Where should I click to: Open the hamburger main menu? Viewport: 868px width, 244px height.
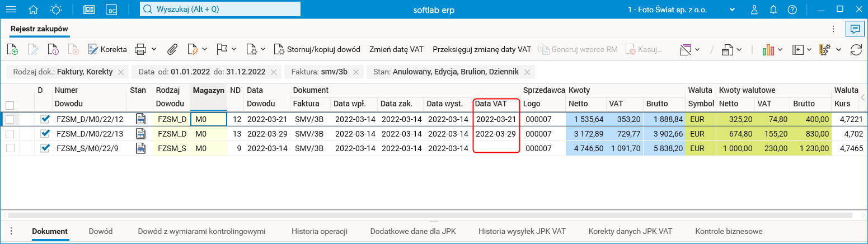click(x=11, y=10)
